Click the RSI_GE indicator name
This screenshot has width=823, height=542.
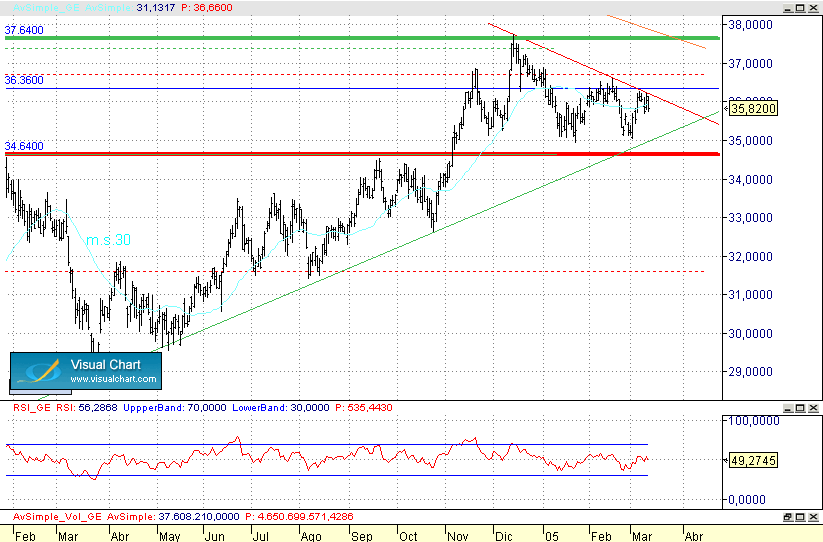point(32,408)
